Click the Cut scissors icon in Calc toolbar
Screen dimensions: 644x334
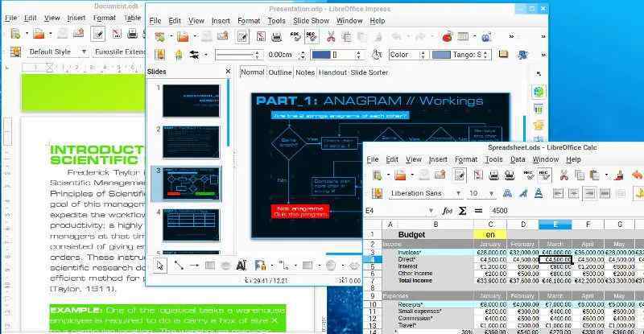click(565, 175)
